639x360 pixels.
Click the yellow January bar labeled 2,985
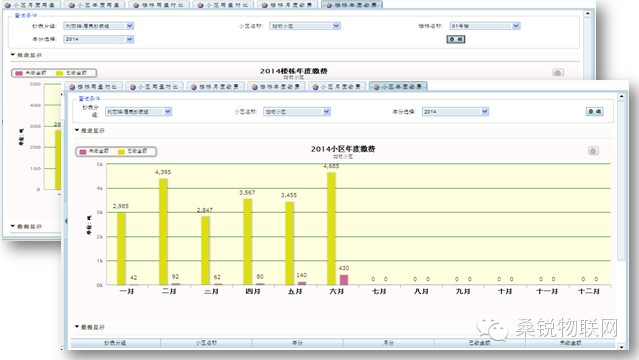point(121,249)
